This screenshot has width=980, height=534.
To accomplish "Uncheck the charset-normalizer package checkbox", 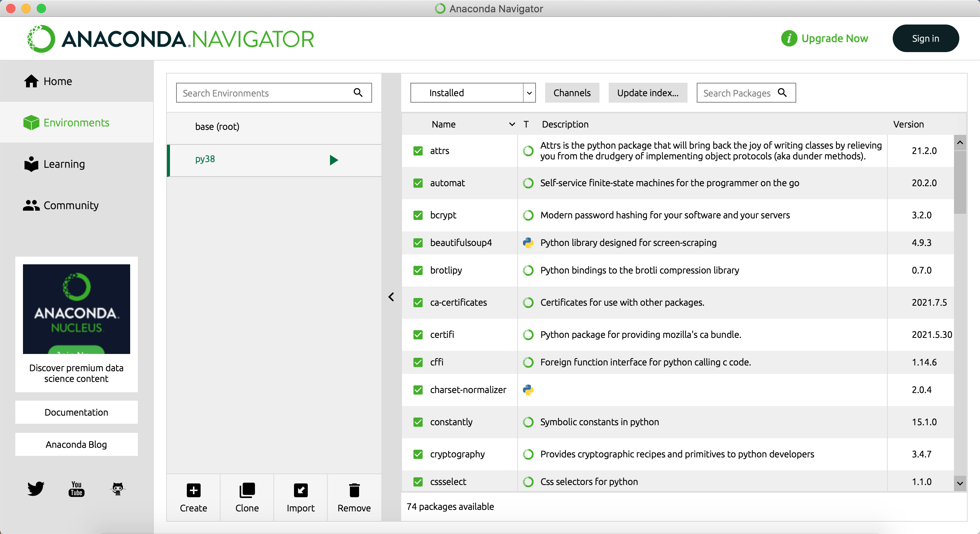I will [x=418, y=390].
